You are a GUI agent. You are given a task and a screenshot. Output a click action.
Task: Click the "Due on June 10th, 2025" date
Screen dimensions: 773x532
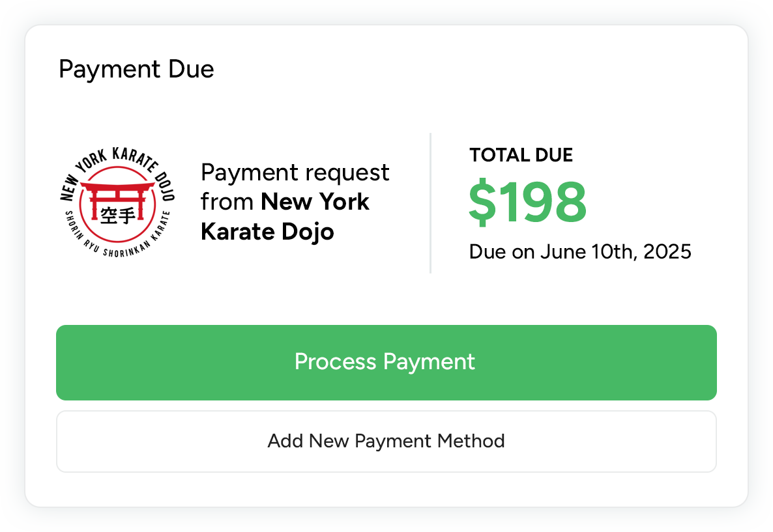point(579,251)
